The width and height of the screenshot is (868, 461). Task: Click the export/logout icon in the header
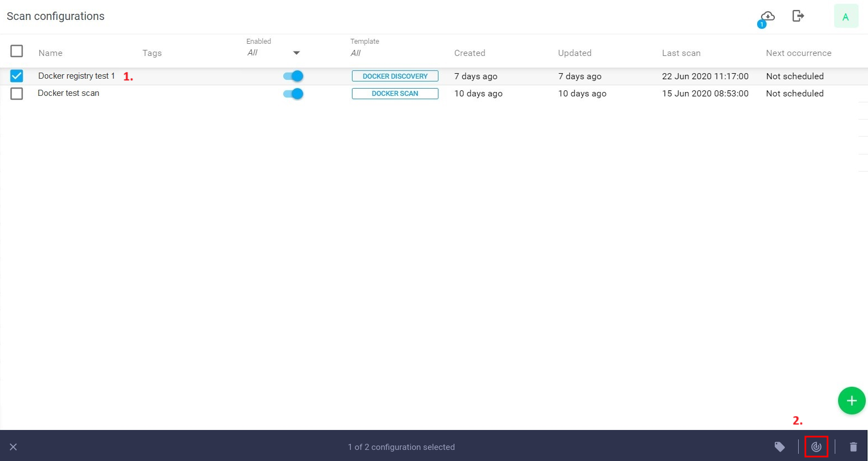(798, 16)
